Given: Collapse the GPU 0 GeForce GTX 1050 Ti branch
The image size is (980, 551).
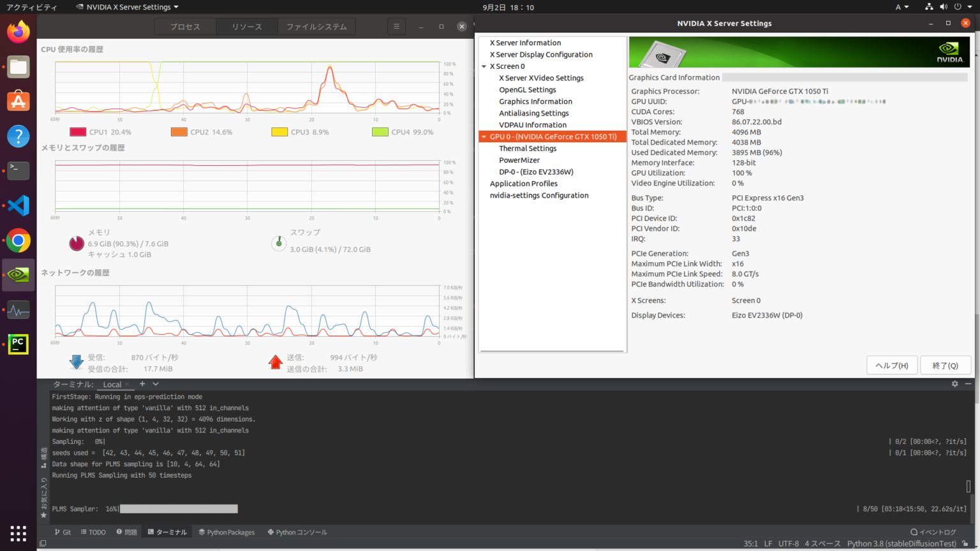Looking at the screenshot, I should (x=484, y=136).
